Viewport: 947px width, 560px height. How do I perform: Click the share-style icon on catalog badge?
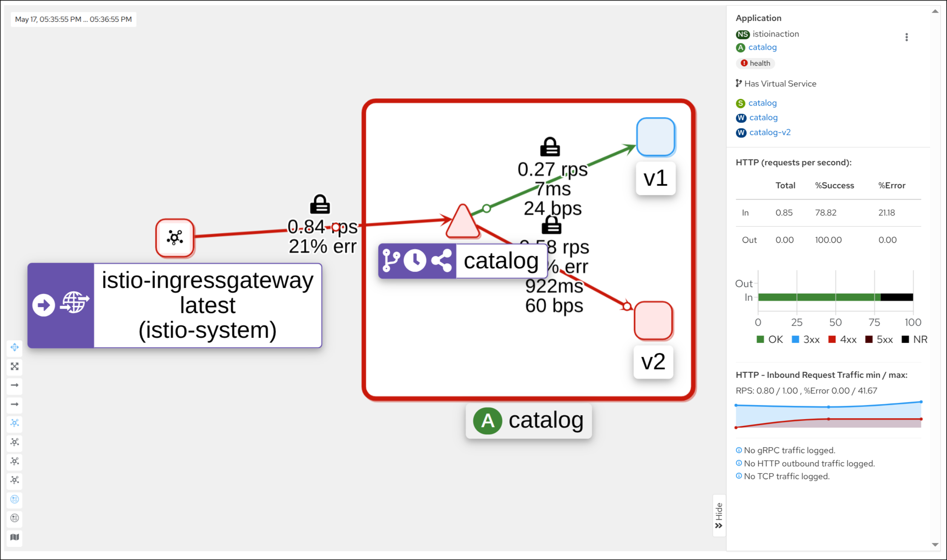pyautogui.click(x=442, y=261)
